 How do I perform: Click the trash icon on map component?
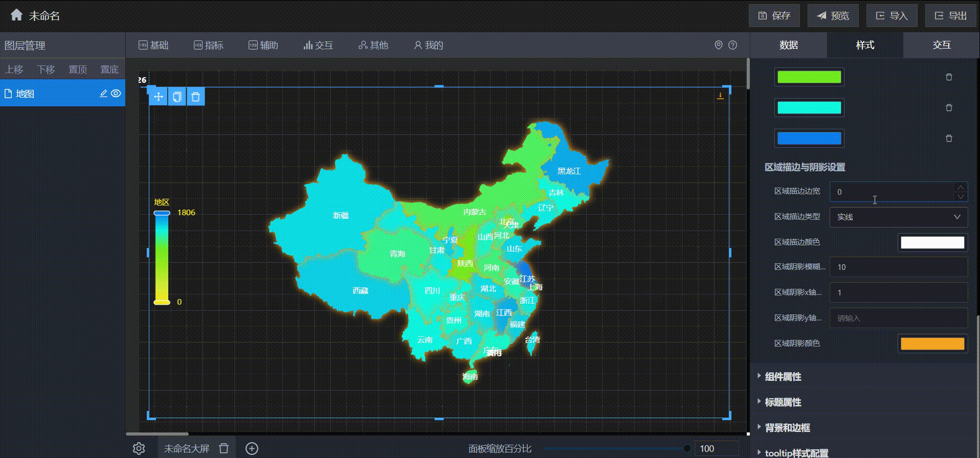[195, 97]
